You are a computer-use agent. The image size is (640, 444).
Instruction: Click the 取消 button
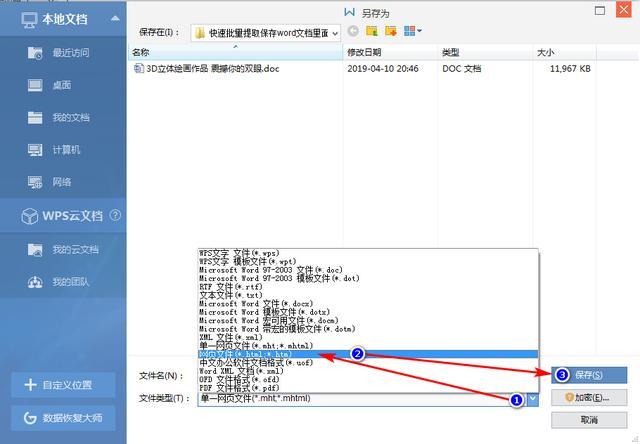click(x=589, y=420)
